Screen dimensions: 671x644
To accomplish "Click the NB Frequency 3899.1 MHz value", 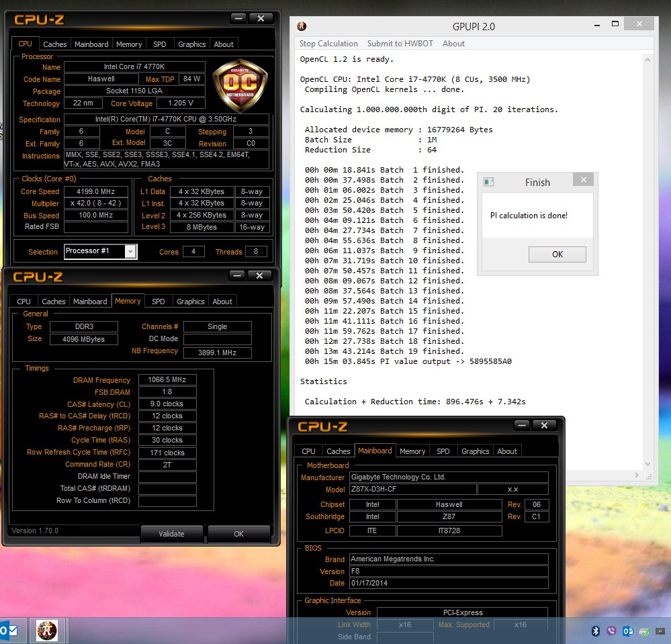I will pos(218,353).
